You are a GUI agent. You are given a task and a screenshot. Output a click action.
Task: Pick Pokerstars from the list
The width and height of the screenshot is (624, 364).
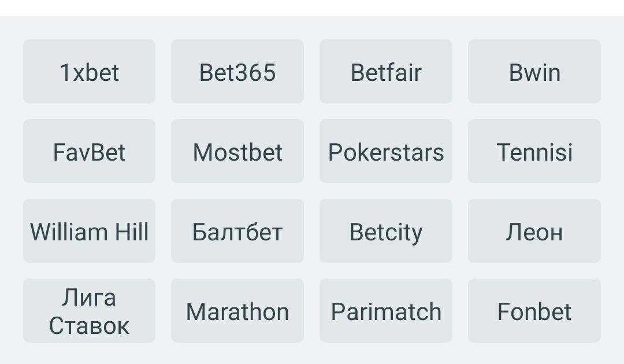pyautogui.click(x=385, y=151)
